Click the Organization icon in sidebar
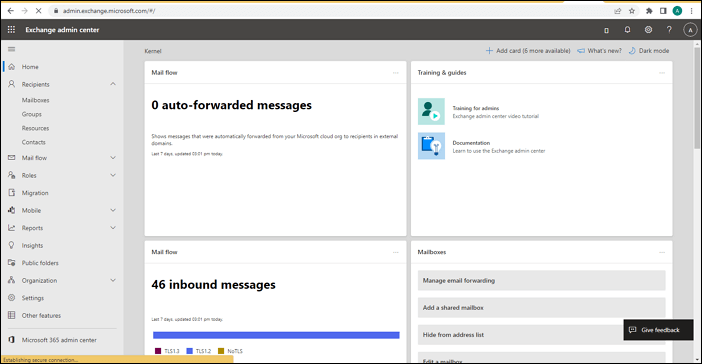This screenshot has width=702, height=364. coord(12,280)
